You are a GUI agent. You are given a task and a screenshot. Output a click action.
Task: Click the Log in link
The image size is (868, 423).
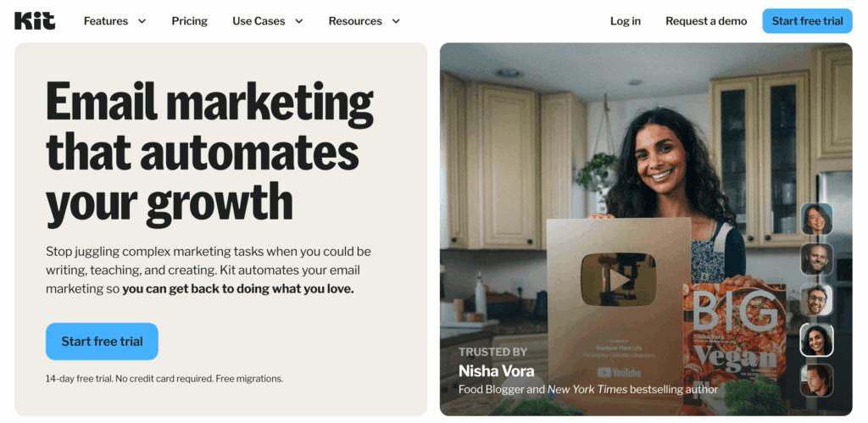click(x=626, y=21)
